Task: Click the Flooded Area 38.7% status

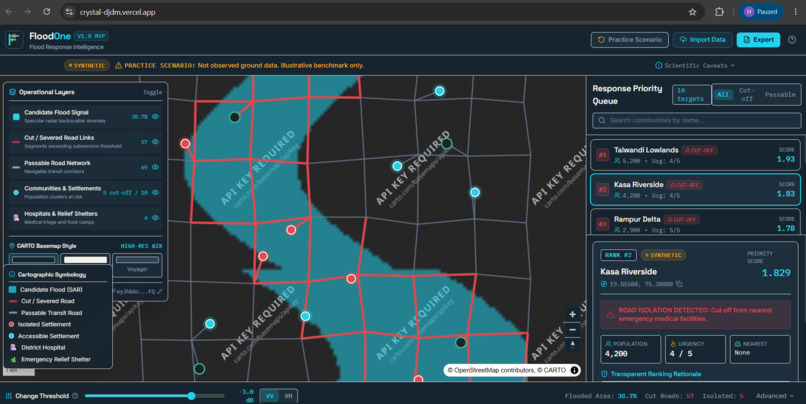Action: [600, 396]
